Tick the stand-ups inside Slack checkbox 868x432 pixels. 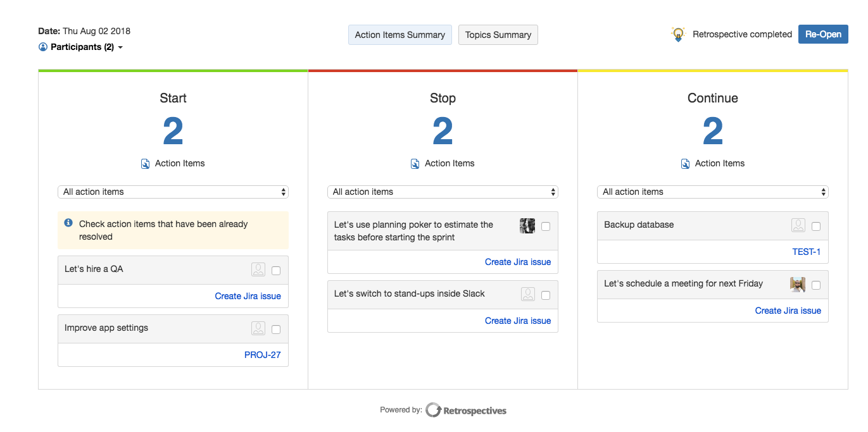click(x=546, y=295)
